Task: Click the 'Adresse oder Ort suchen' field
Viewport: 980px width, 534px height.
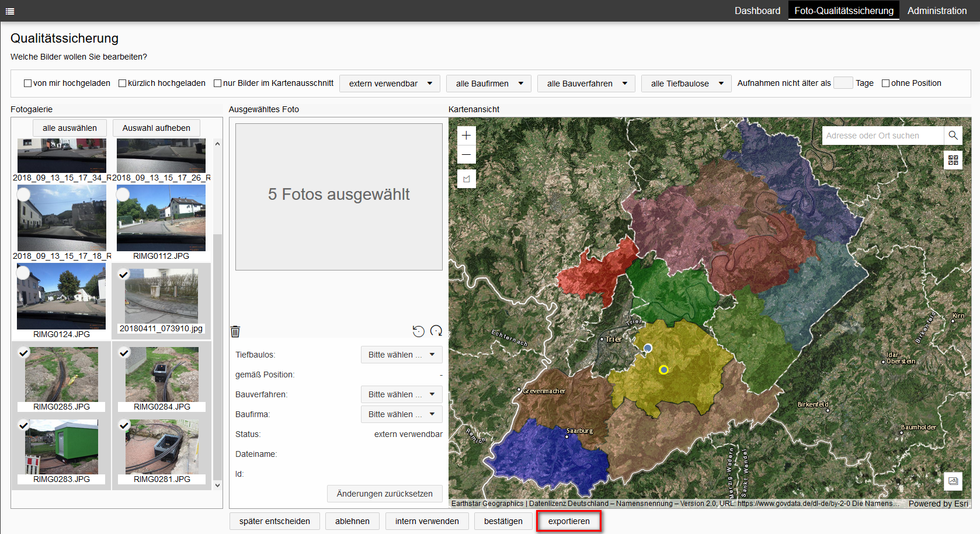Action: coord(882,136)
